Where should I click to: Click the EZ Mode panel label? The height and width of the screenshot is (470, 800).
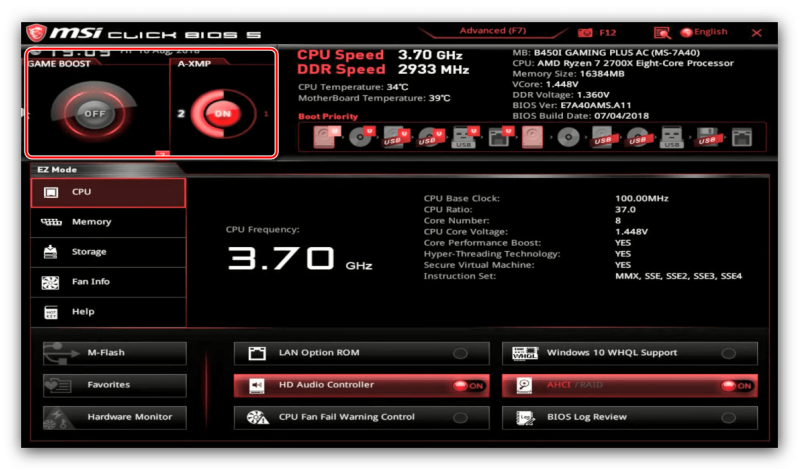[x=57, y=169]
